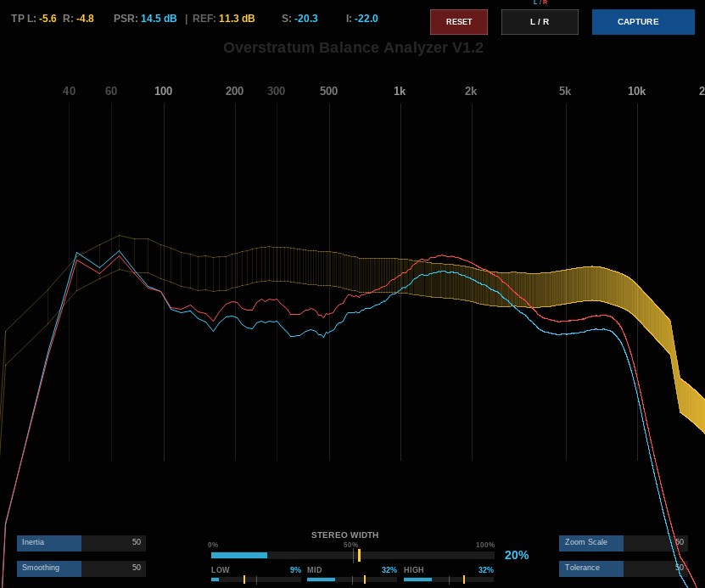Select the PSR 14.5 dB readout
The image size is (705, 588).
click(x=145, y=19)
